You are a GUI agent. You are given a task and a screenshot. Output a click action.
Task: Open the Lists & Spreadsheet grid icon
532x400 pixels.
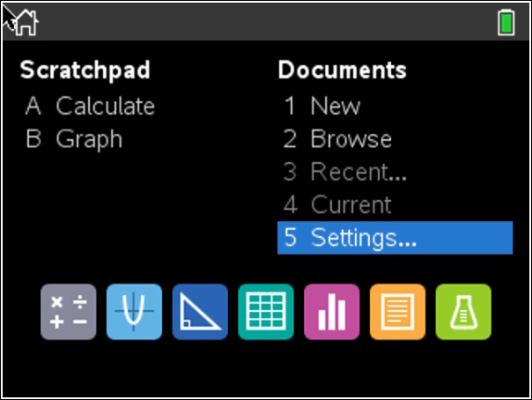click(x=266, y=312)
